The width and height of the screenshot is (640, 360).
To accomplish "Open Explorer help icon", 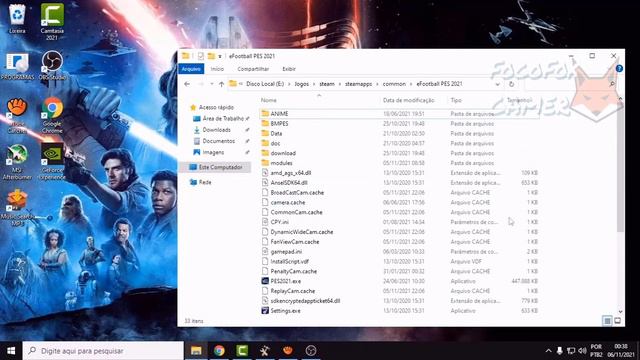I will click(619, 69).
